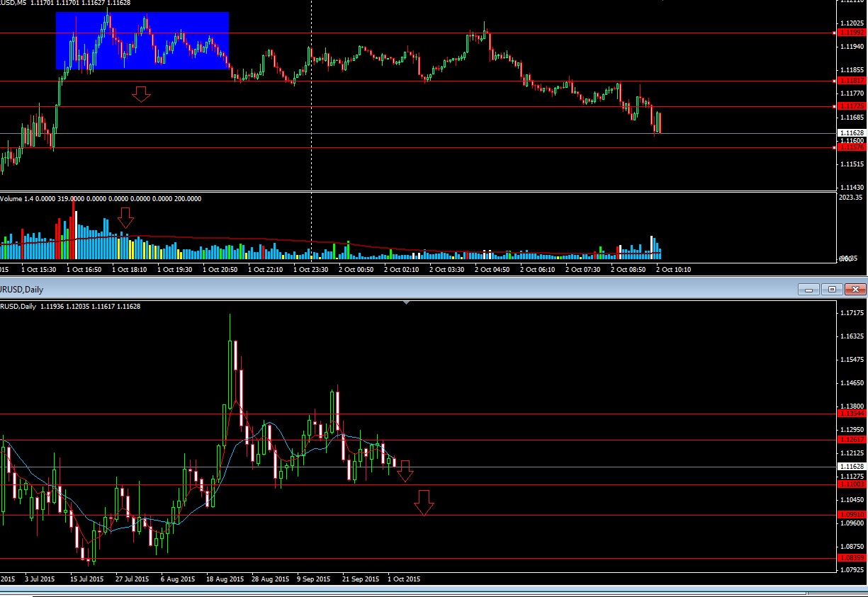This screenshot has width=868, height=597.
Task: Minimize the EURUSD Daily chart window
Action: [809, 289]
